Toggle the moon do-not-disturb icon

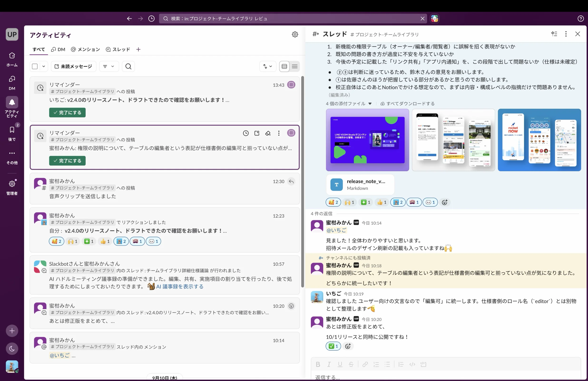[x=12, y=349]
